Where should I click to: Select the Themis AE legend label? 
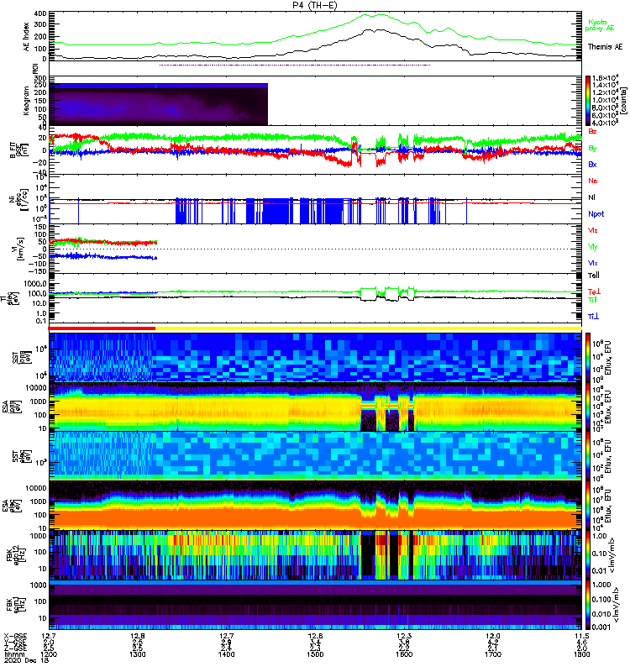click(605, 47)
